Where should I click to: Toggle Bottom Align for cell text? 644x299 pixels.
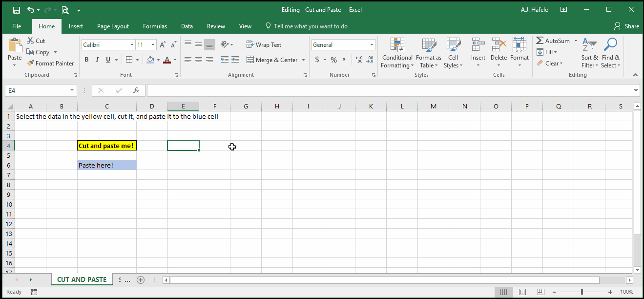[209, 44]
